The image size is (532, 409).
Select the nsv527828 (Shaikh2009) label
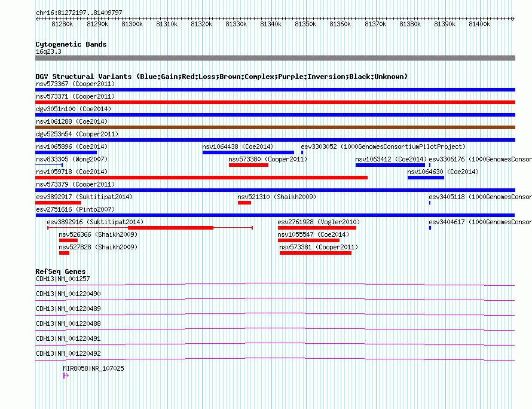pos(98,247)
